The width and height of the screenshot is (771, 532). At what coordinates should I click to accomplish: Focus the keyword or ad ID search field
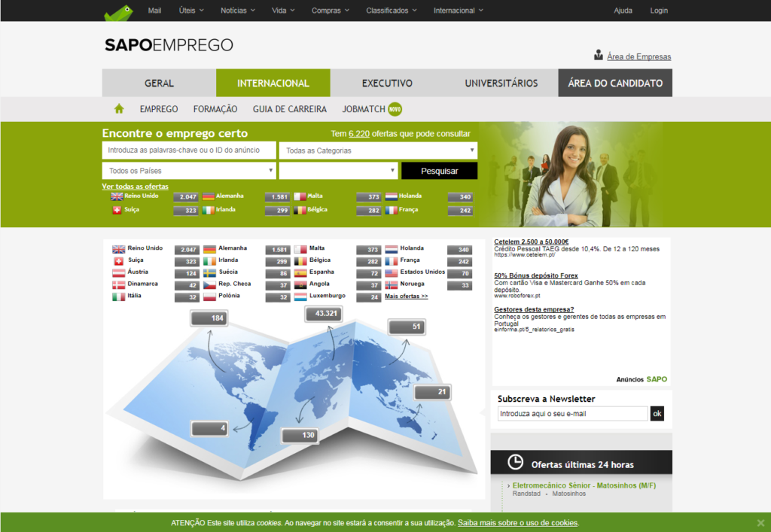189,150
